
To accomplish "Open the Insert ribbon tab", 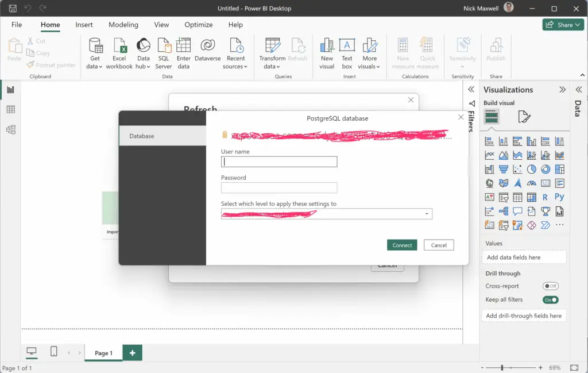I will click(x=84, y=25).
